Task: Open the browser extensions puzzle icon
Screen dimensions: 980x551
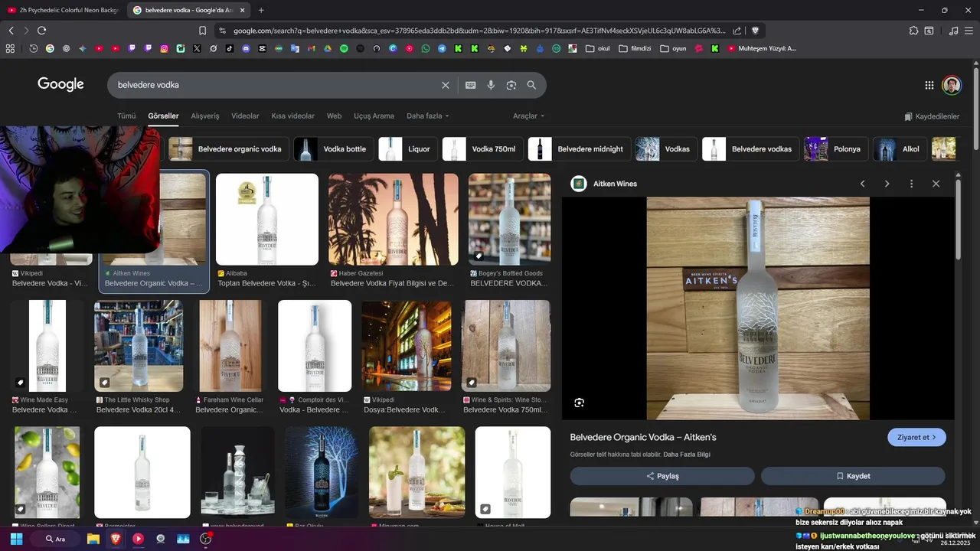Action: click(913, 31)
